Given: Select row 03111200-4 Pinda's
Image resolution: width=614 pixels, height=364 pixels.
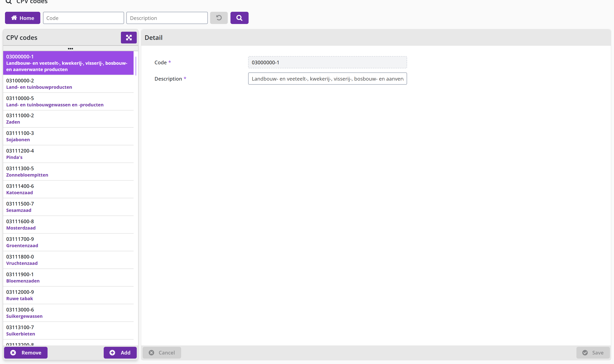Looking at the screenshot, I should [68, 154].
